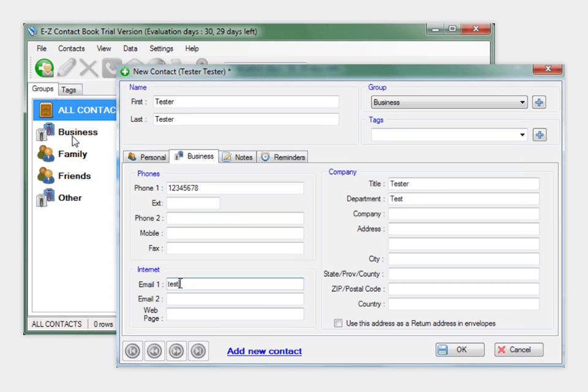This screenshot has height=392, width=588.
Task: Click the Email 1 field
Action: pyautogui.click(x=235, y=284)
